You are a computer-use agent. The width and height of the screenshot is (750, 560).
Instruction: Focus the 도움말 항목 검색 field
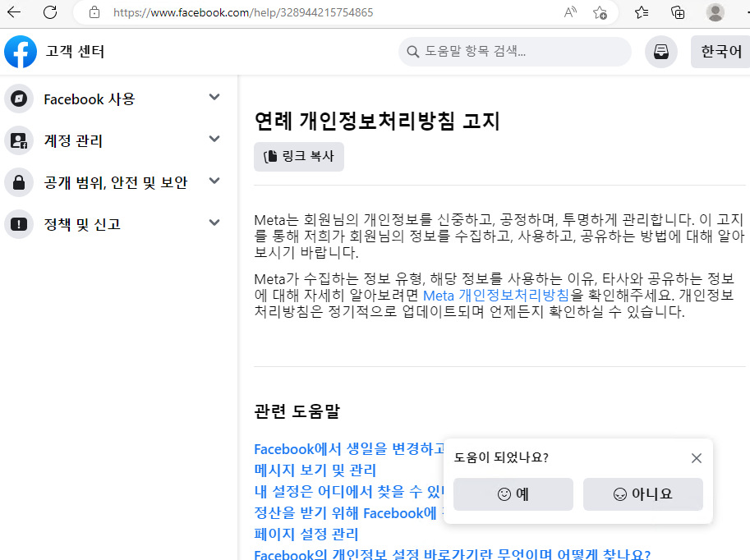pyautogui.click(x=515, y=52)
